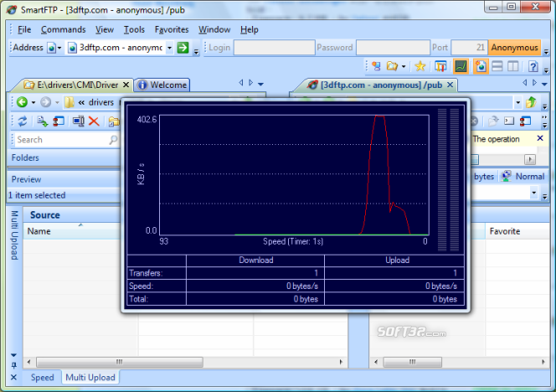Open the View menu
Viewport: 556px width, 392px height.
pos(104,29)
